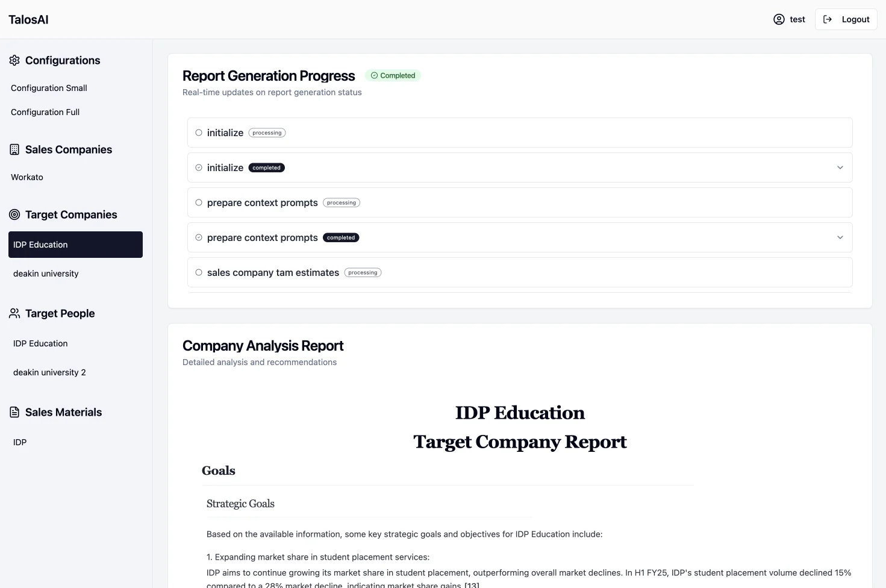The width and height of the screenshot is (886, 588).
Task: Click the Completed status check icon
Action: coord(374,75)
